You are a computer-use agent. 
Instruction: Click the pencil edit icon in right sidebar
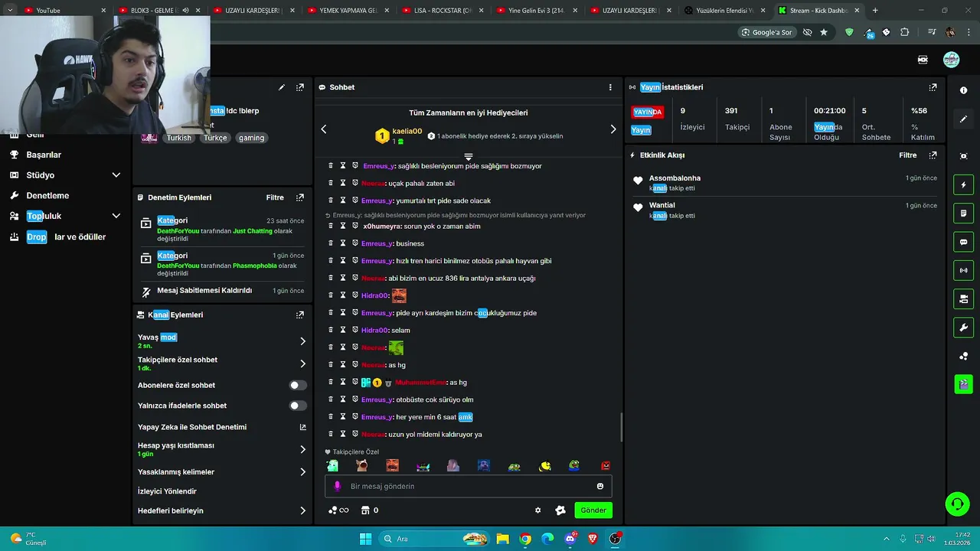pyautogui.click(x=963, y=119)
